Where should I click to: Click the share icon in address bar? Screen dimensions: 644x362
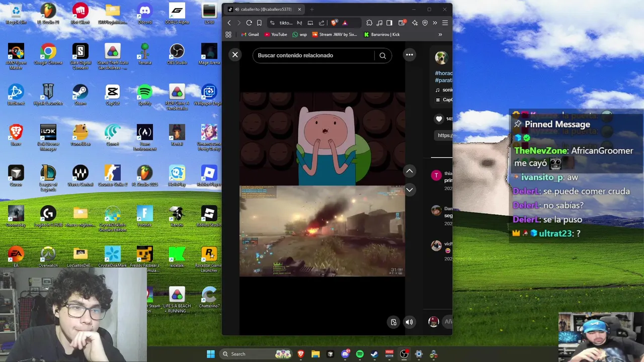pos(321,23)
